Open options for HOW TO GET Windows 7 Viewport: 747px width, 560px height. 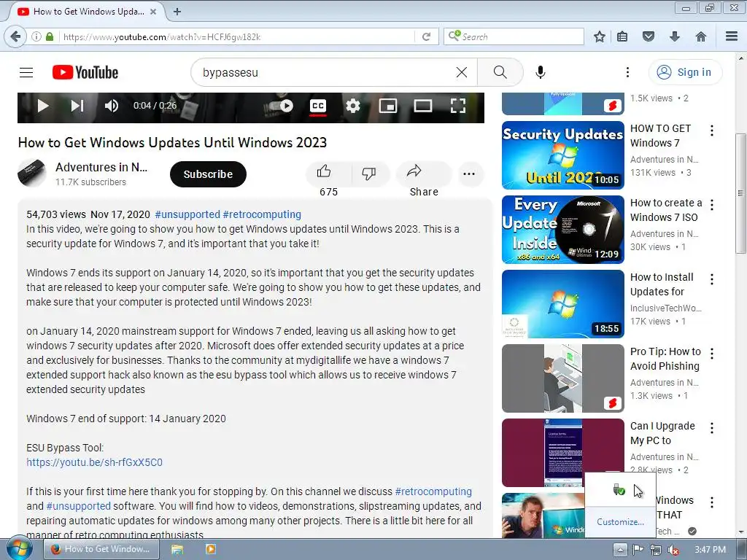click(x=712, y=131)
